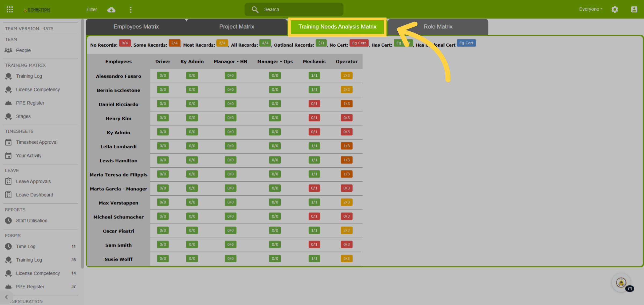Screen dimensions: 644x305
Task: Collapse the sidebar with the left chevron
Action: [x=6, y=297]
